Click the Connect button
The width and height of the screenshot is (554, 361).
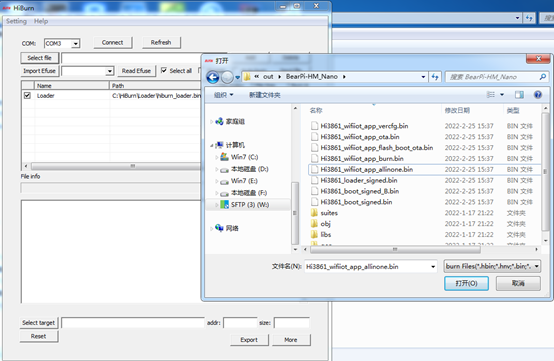point(113,42)
